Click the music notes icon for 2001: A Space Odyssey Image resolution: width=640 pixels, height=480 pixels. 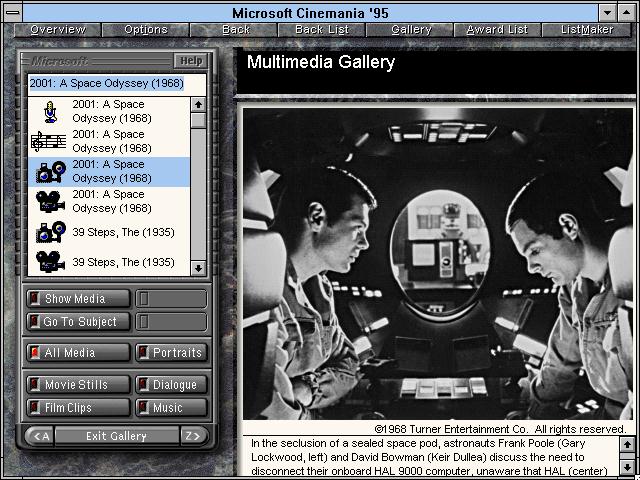(x=49, y=142)
